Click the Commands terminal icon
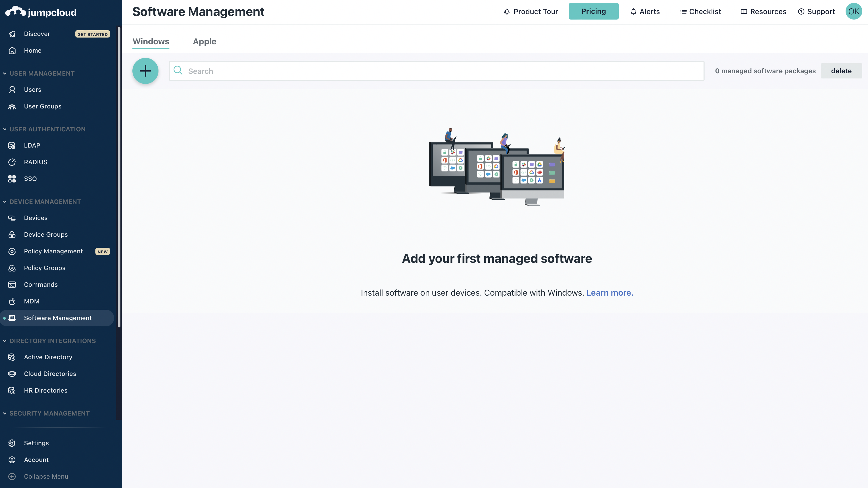Viewport: 868px width, 488px height. pos(12,285)
